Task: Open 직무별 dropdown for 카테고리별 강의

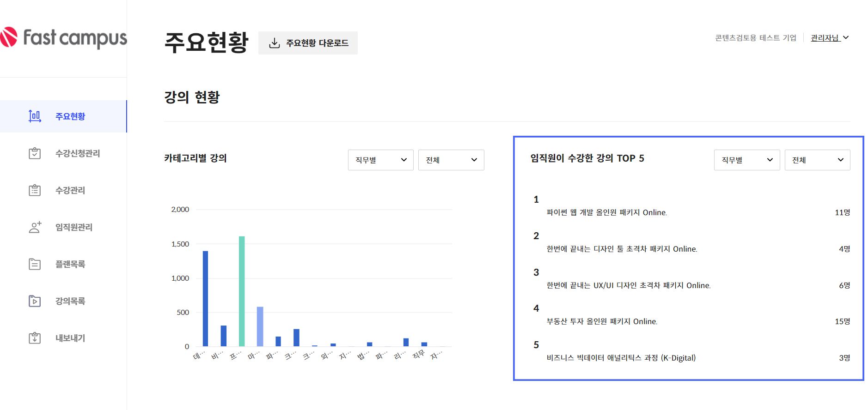Action: pyautogui.click(x=380, y=160)
